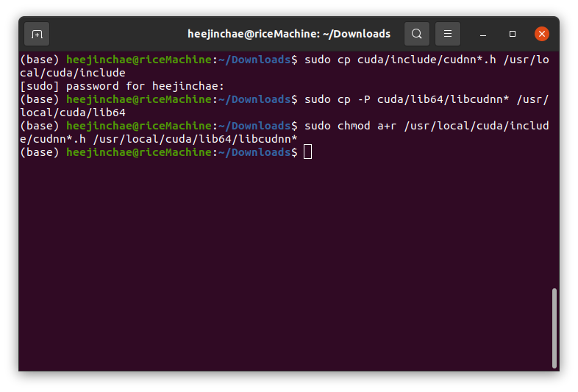Viewport: 578px width, 392px height.
Task: Click the 'local/cuda/lib64' wrapped line
Action: [x=73, y=113]
